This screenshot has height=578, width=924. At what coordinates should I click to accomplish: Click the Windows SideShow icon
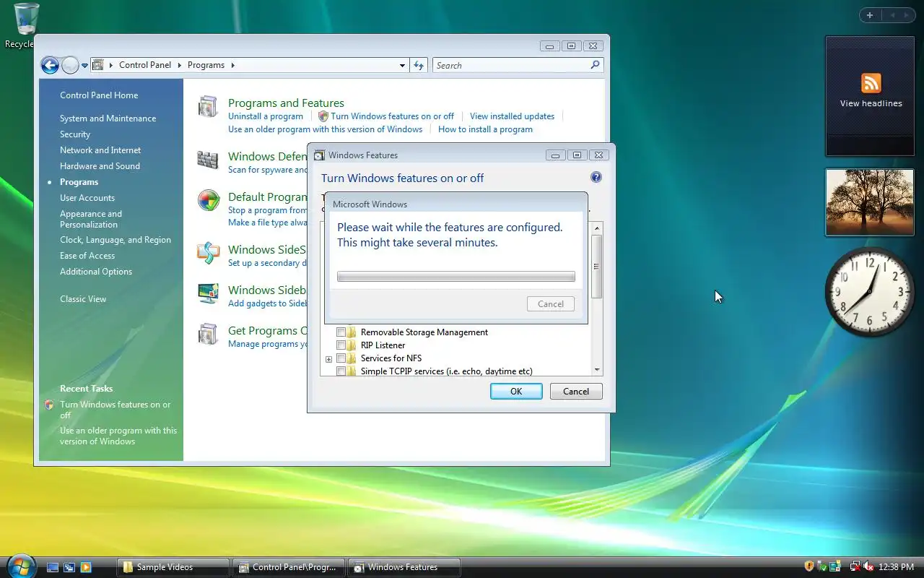[x=209, y=253]
